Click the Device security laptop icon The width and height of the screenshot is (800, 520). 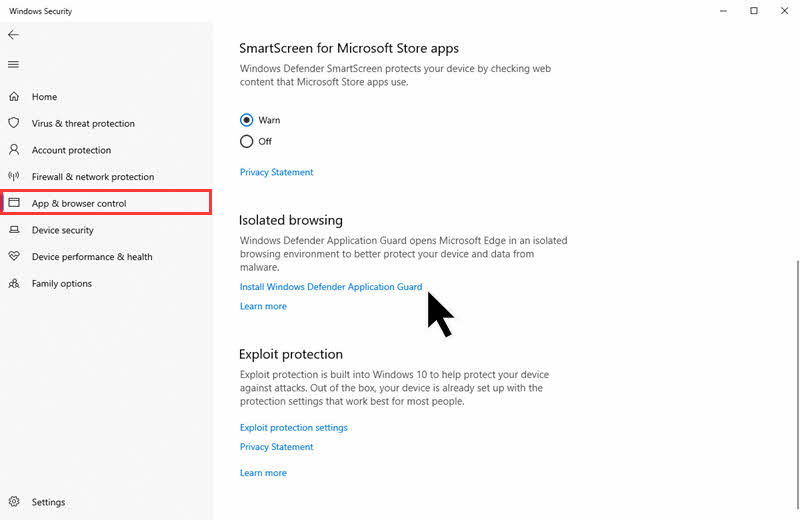14,230
